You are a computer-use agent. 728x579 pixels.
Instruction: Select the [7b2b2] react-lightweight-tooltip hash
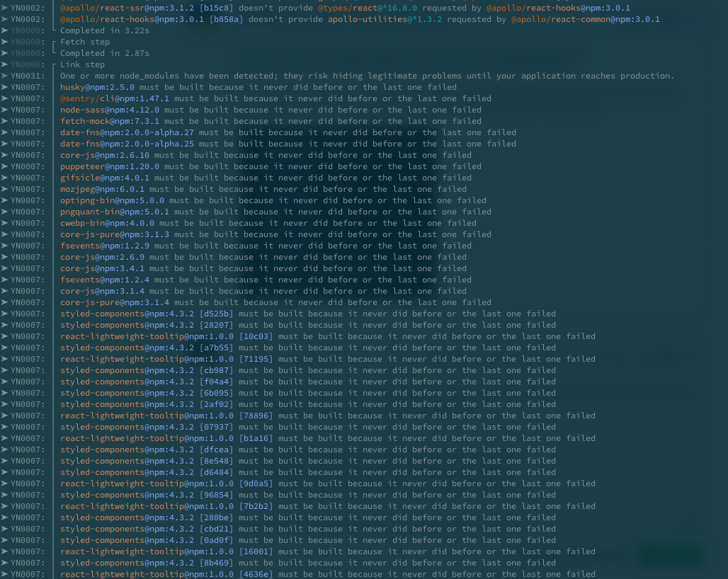click(x=256, y=506)
